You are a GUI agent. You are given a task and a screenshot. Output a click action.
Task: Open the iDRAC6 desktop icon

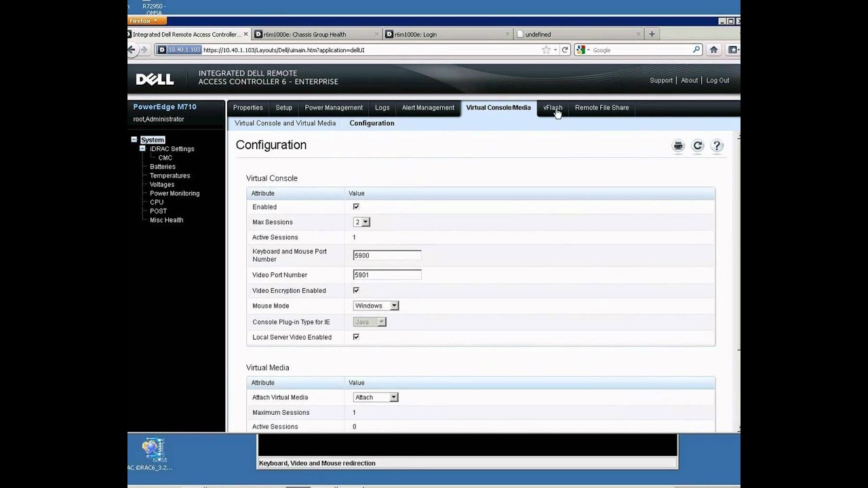click(x=153, y=454)
